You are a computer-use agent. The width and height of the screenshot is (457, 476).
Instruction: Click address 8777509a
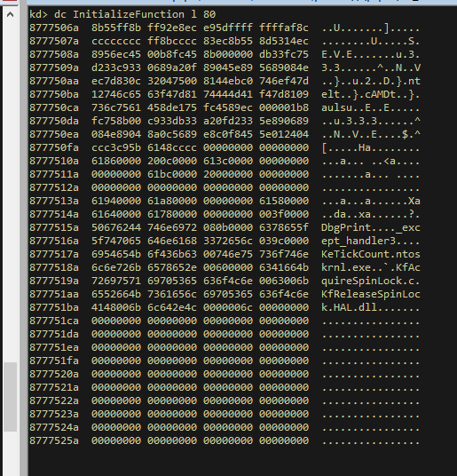[54, 67]
